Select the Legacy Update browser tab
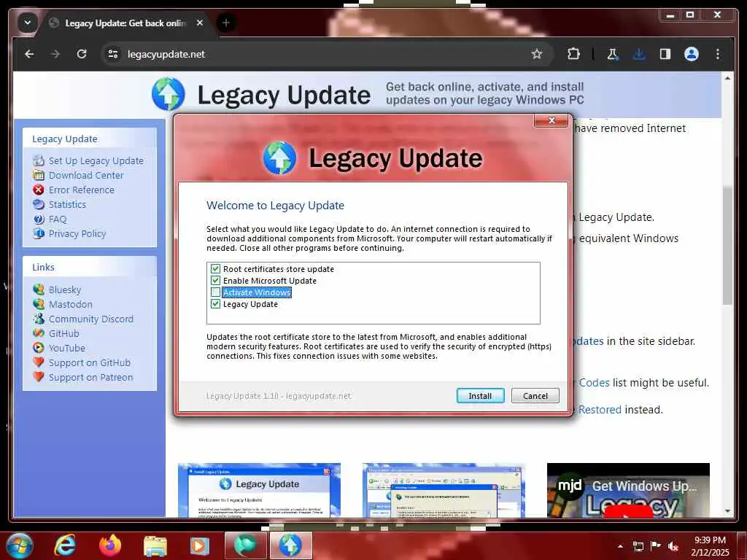 126,23
